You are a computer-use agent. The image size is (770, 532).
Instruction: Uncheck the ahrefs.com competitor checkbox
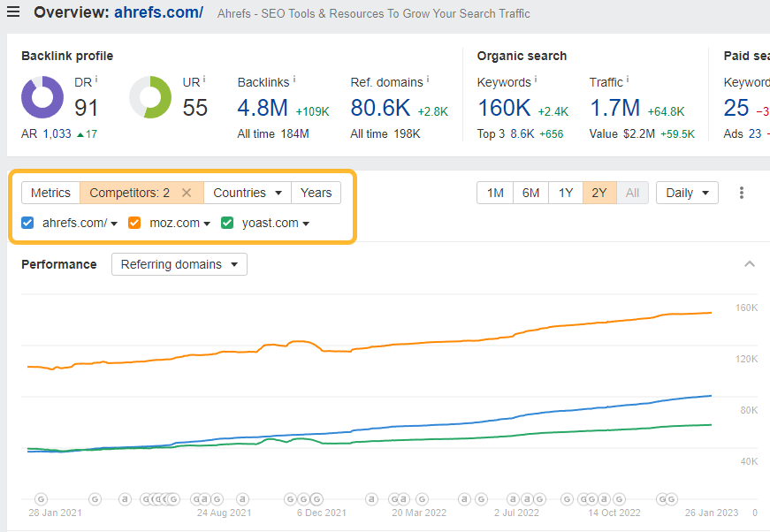pos(27,223)
